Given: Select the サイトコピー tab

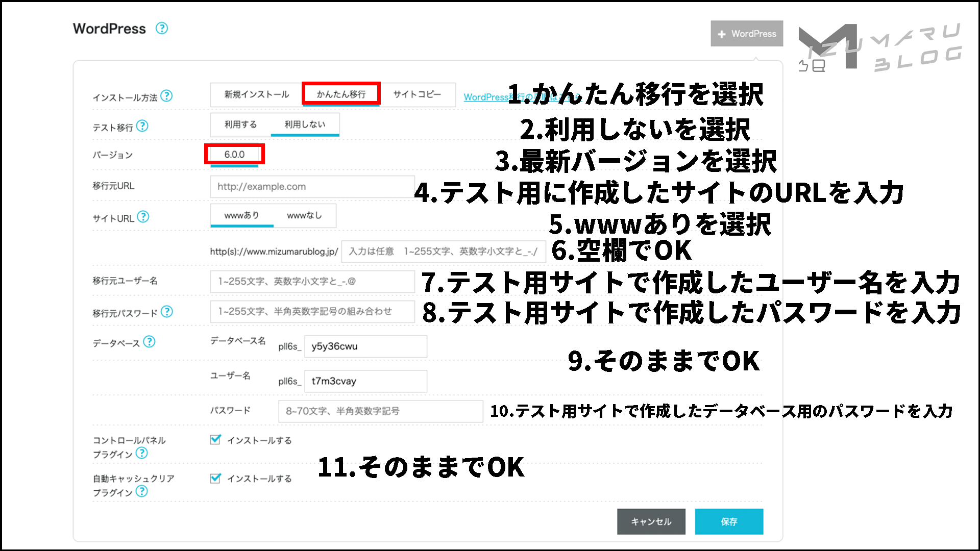Looking at the screenshot, I should [417, 94].
